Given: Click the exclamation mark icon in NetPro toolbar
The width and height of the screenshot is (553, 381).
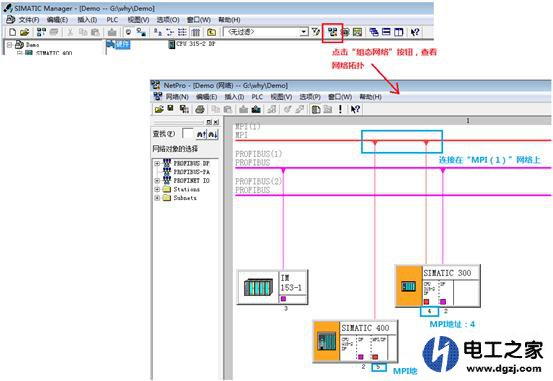Looking at the screenshot, I should point(340,109).
